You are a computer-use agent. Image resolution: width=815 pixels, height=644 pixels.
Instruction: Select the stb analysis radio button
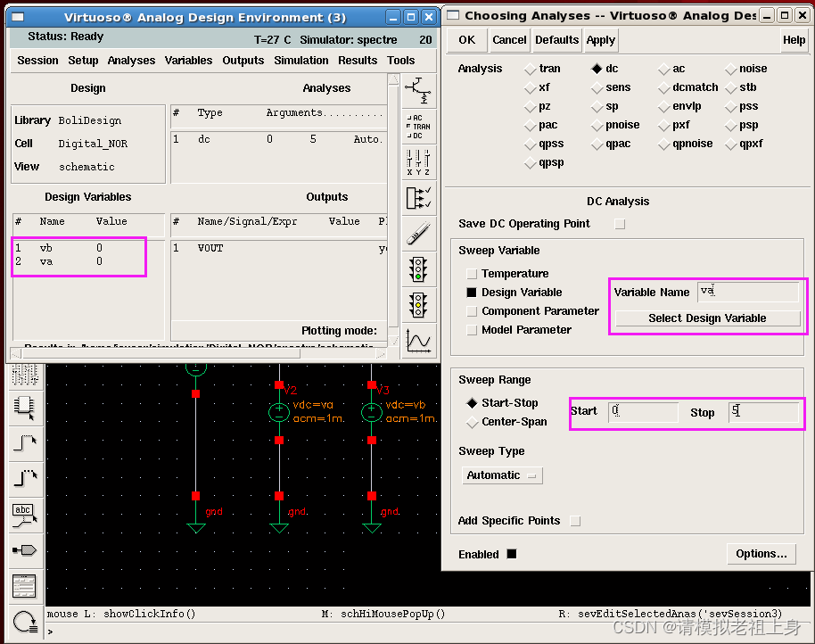pyautogui.click(x=731, y=87)
